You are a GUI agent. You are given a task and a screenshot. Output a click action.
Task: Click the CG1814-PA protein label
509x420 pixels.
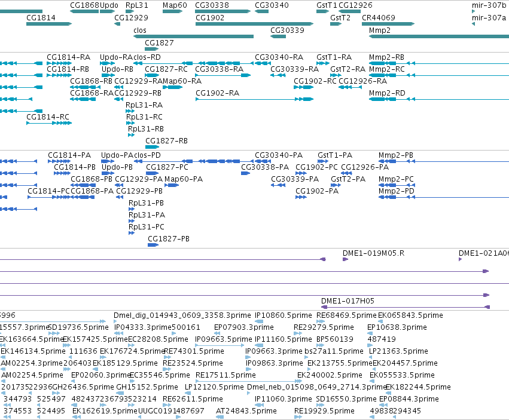pos(69,155)
